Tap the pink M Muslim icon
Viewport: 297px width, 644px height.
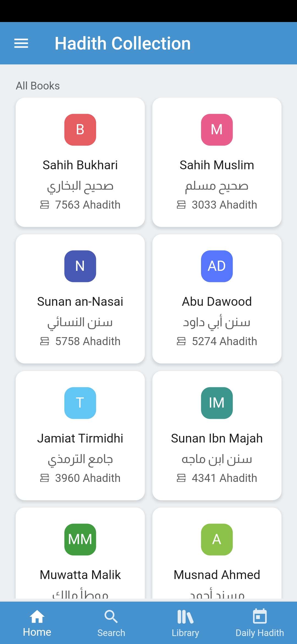[217, 130]
